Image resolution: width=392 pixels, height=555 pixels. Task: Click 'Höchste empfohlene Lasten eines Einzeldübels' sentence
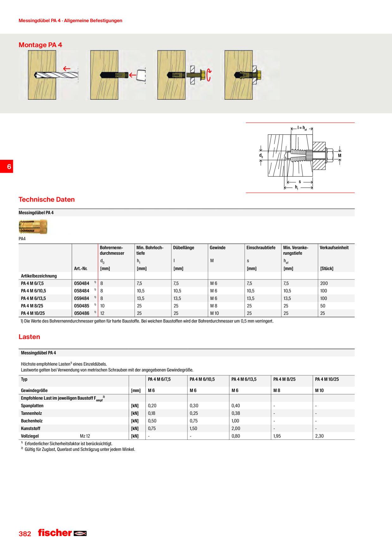pyautogui.click(x=64, y=364)
